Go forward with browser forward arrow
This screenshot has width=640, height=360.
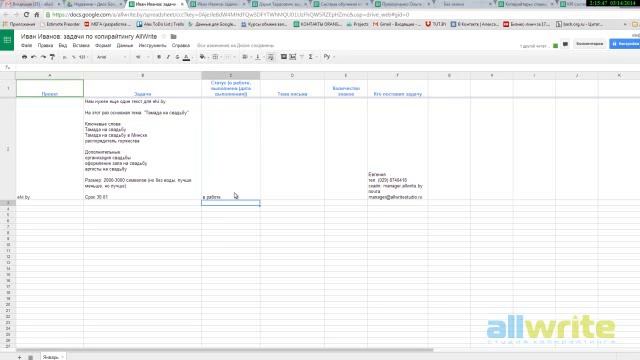(16, 15)
